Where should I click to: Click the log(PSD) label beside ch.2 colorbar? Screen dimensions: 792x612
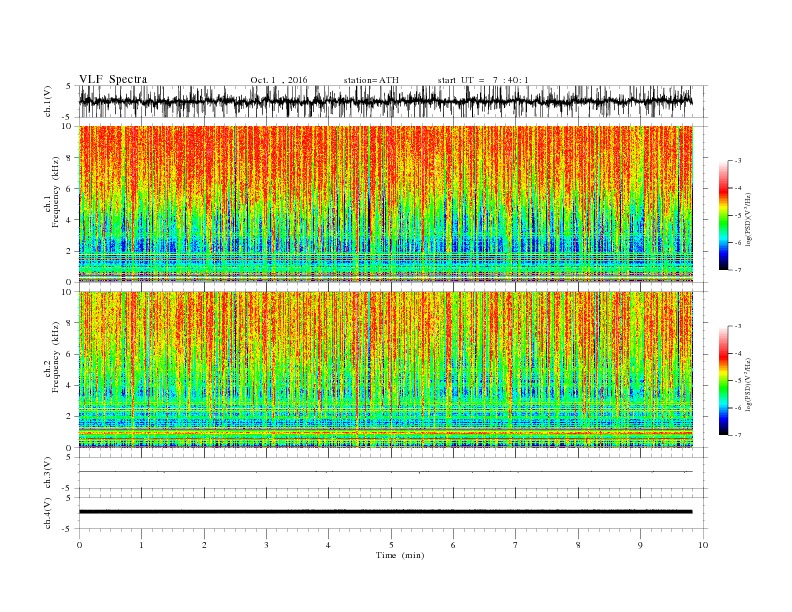pyautogui.click(x=748, y=384)
